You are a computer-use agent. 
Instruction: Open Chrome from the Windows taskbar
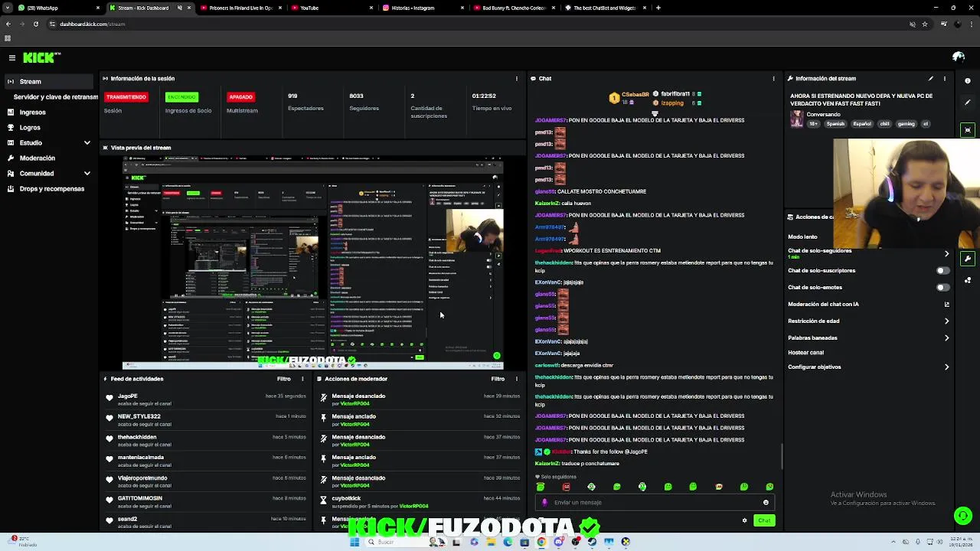541,542
